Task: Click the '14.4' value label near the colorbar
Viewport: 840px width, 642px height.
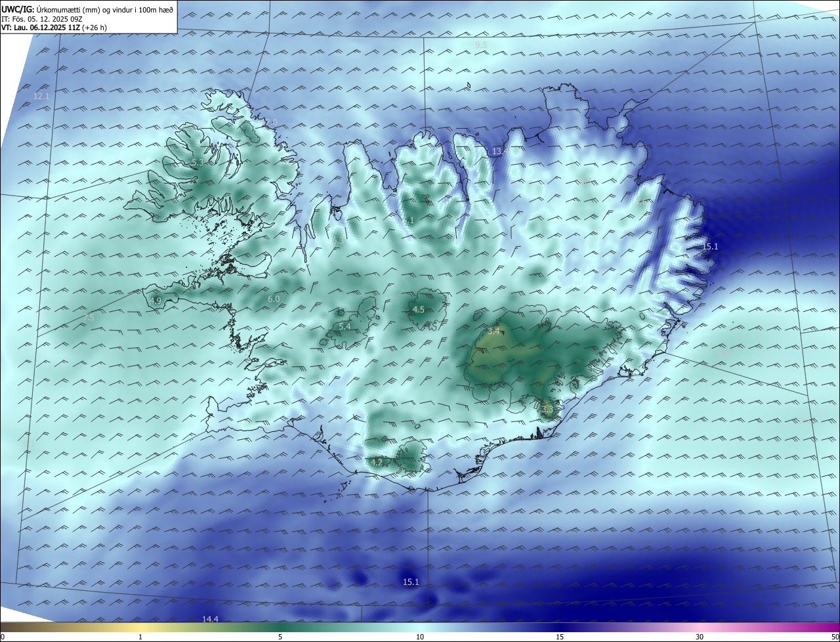Action: tap(210, 619)
